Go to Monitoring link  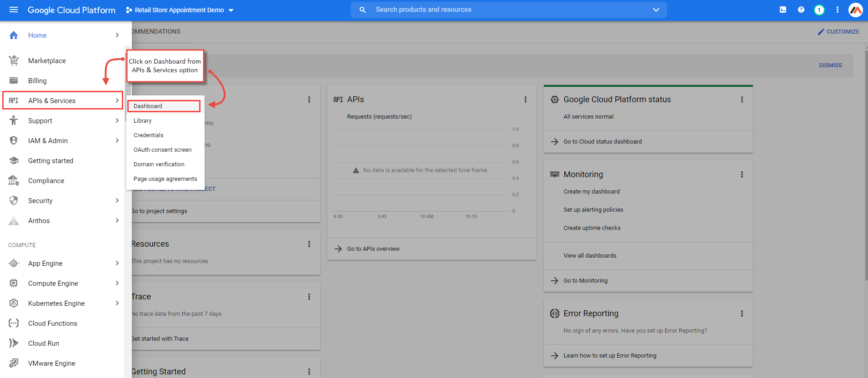click(585, 281)
